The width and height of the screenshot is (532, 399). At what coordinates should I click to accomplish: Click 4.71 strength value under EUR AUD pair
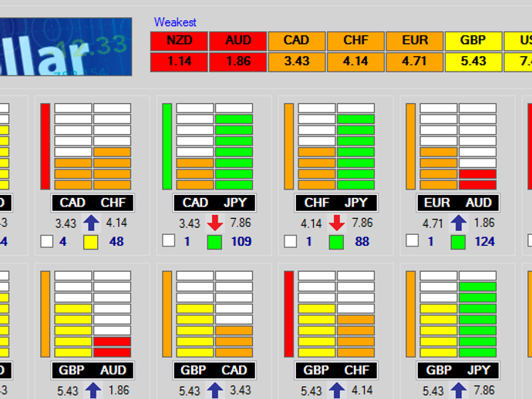(433, 223)
